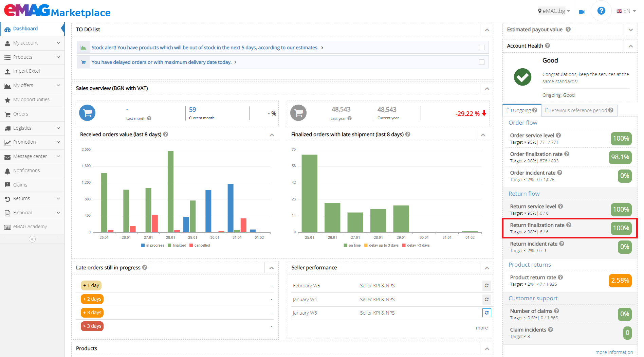Collapse the sidebar with the double-arrow icon
This screenshot has height=357, width=644.
click(x=32, y=239)
